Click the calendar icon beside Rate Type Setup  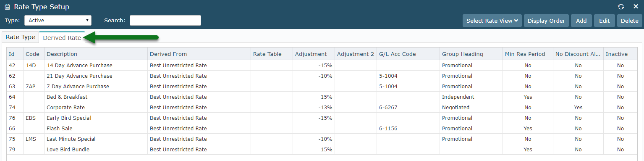[x=7, y=7]
